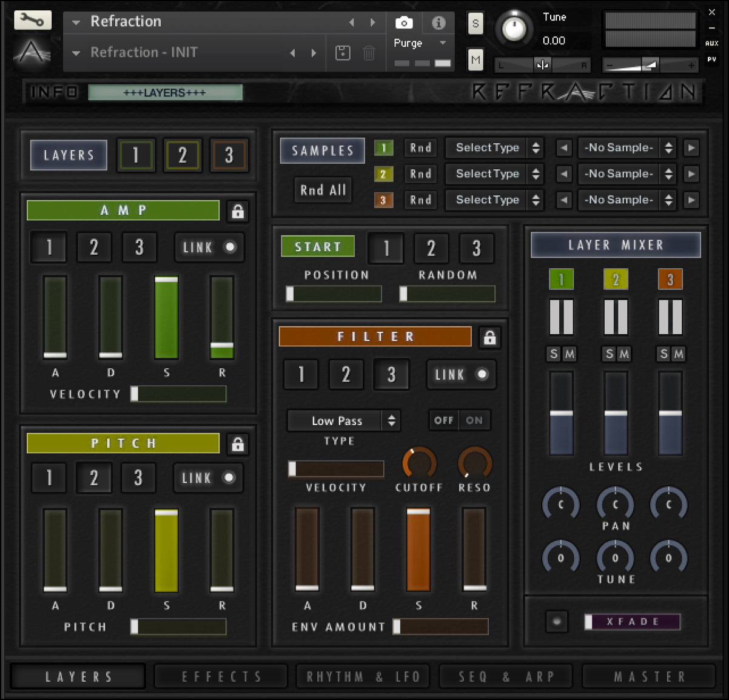Toggle the XFADE enable button

[557, 621]
